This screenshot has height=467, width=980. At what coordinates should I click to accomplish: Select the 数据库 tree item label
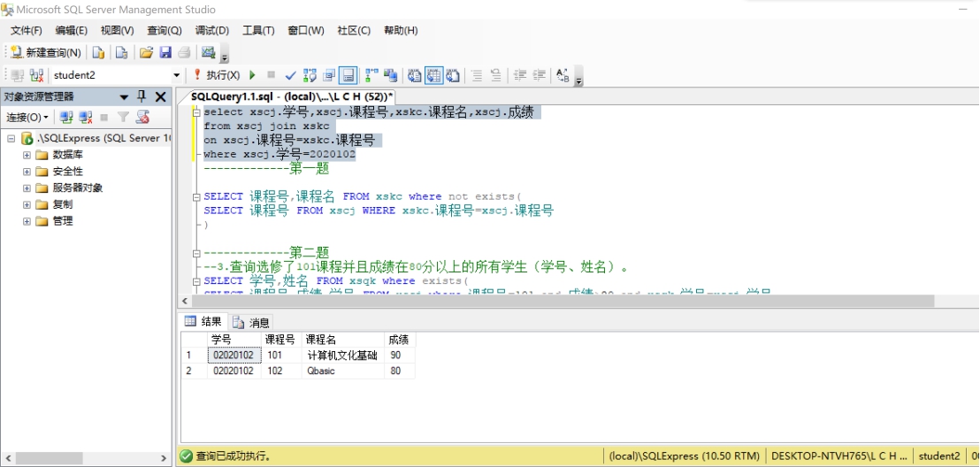pos(67,155)
